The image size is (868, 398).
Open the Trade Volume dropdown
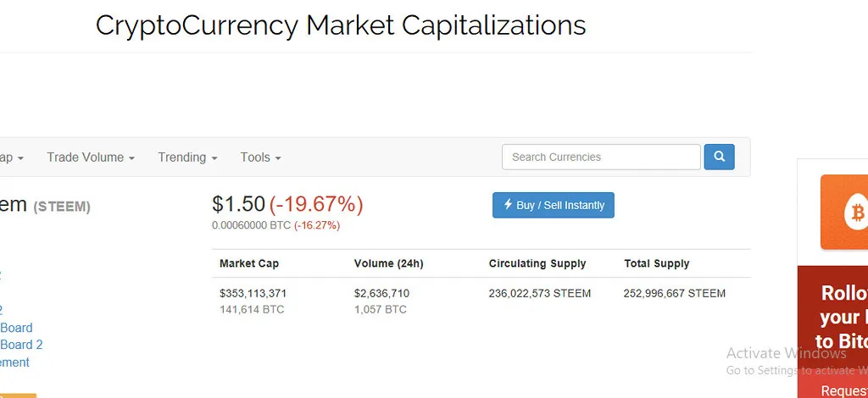point(91,157)
